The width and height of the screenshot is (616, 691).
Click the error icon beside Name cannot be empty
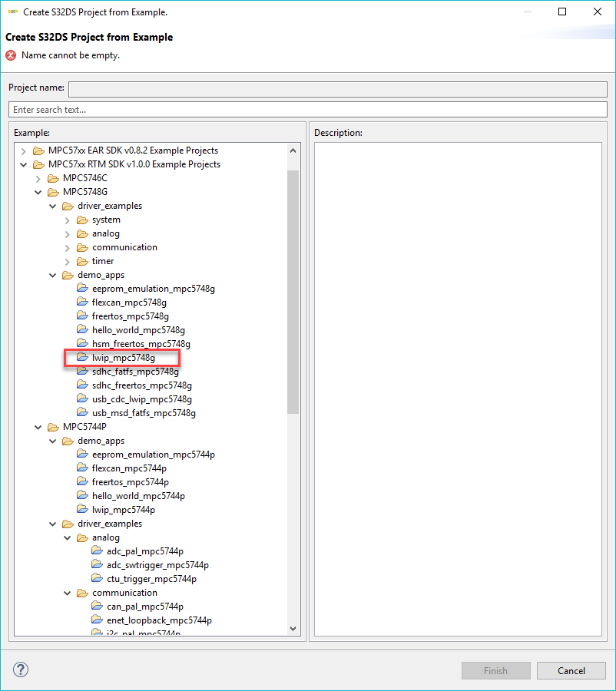(x=11, y=55)
